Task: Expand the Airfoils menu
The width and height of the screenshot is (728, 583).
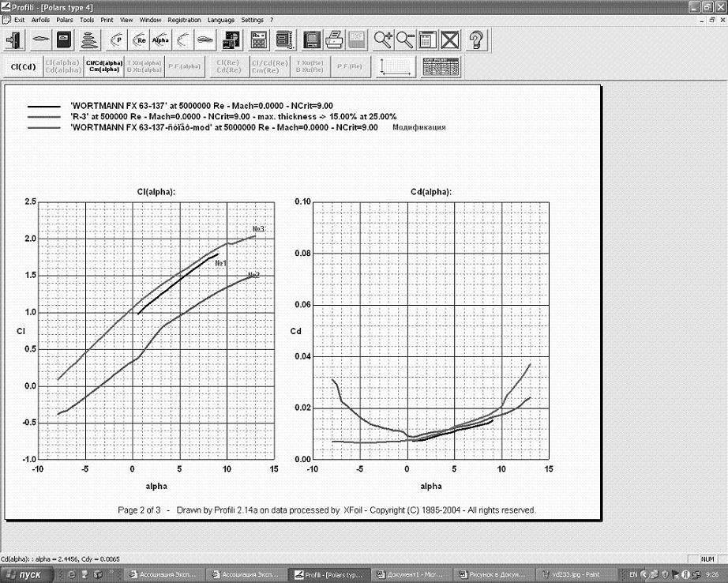Action: pyautogui.click(x=40, y=20)
